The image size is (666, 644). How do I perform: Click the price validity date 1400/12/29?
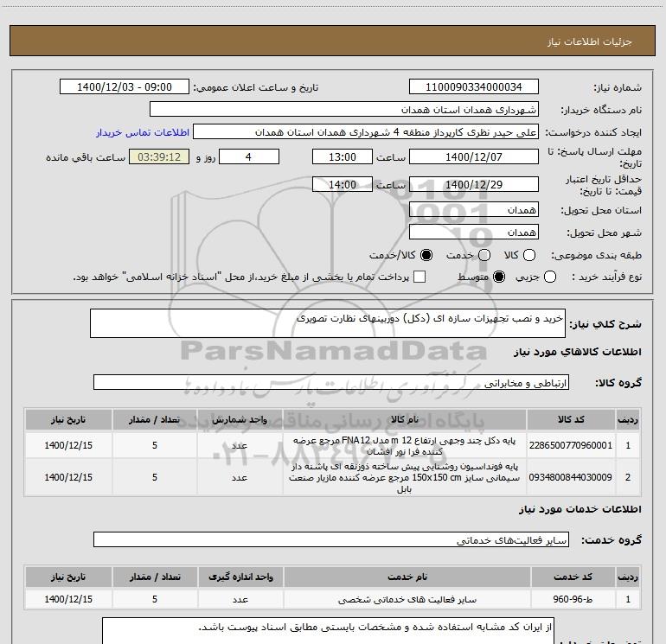click(474, 185)
